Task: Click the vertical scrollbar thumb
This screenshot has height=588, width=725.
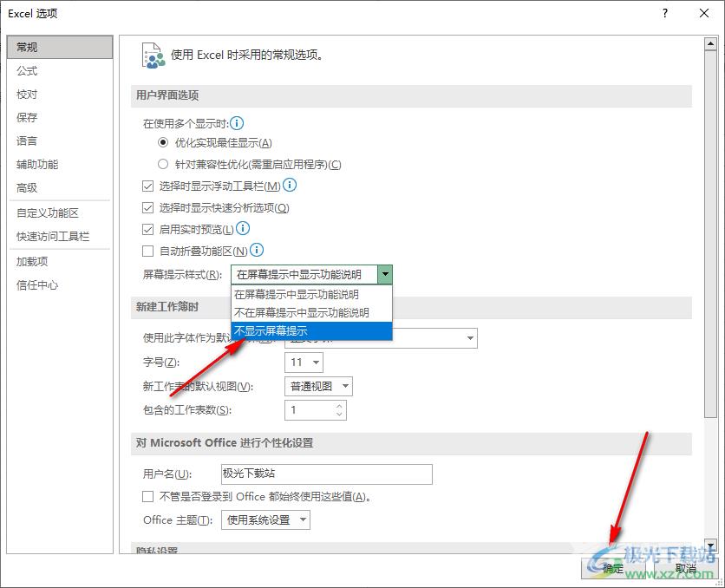Action: tap(710, 234)
